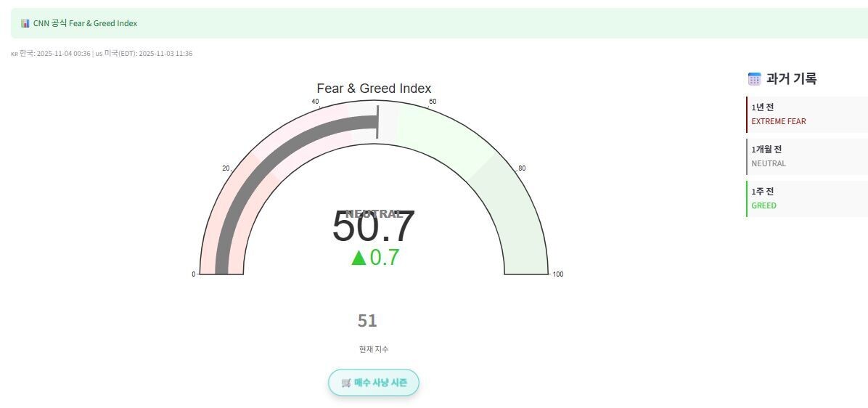Click the Fear & Greed Index chart title

tap(374, 89)
